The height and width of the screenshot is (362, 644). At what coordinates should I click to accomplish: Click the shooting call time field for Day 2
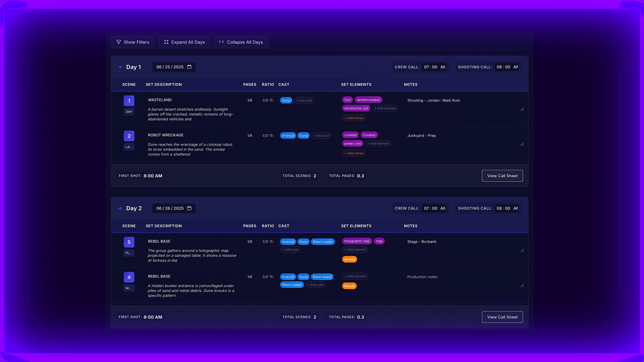point(507,208)
